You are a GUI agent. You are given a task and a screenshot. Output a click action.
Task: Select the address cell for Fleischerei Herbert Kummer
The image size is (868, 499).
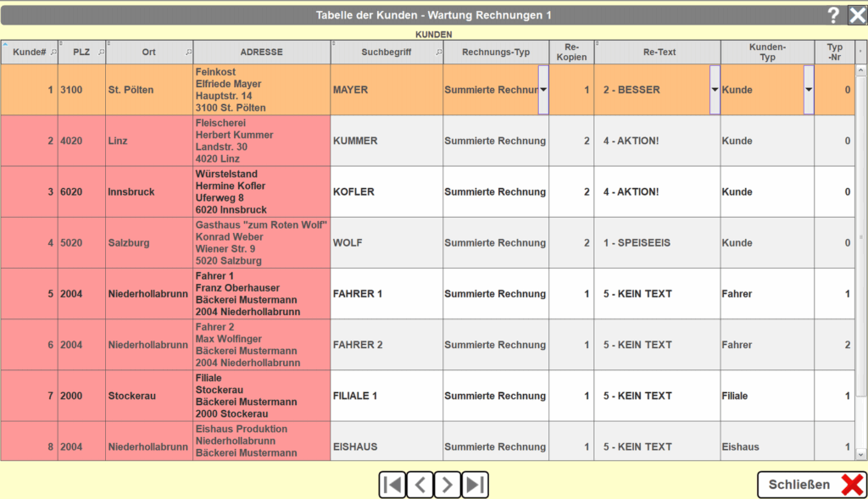[x=262, y=141]
